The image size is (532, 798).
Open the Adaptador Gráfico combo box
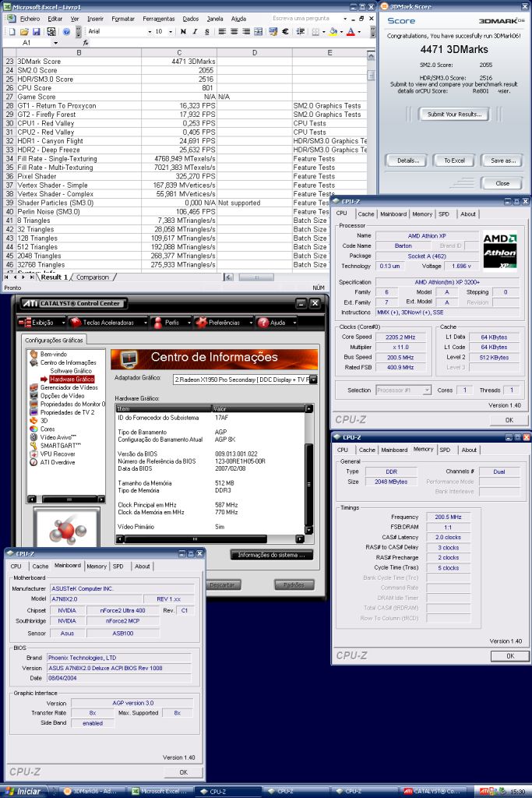pos(245,380)
